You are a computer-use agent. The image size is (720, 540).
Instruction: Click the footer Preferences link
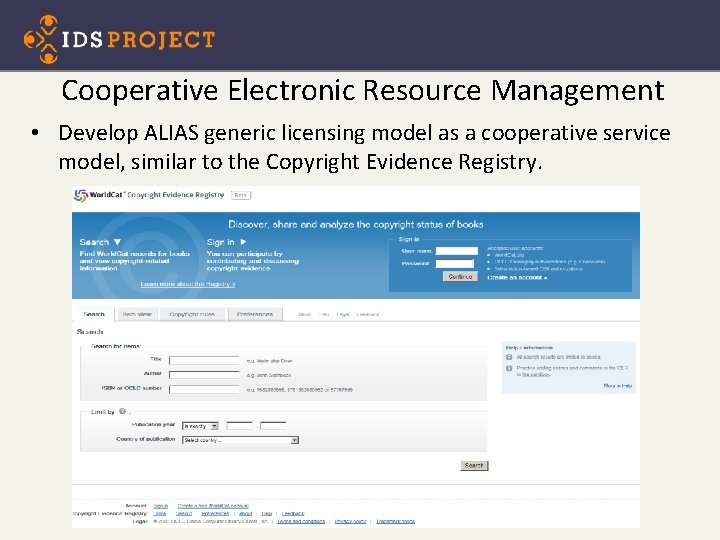click(215, 513)
